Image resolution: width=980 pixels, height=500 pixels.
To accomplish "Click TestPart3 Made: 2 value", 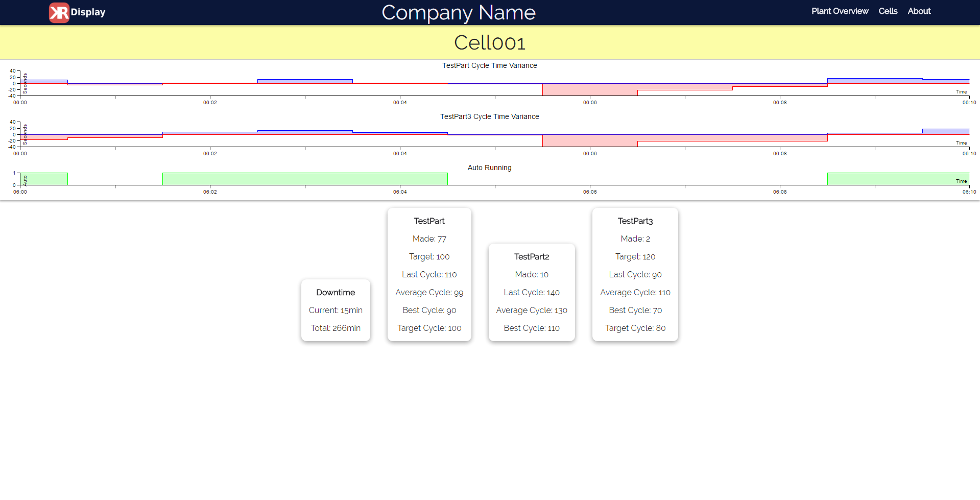I will pyautogui.click(x=635, y=239).
